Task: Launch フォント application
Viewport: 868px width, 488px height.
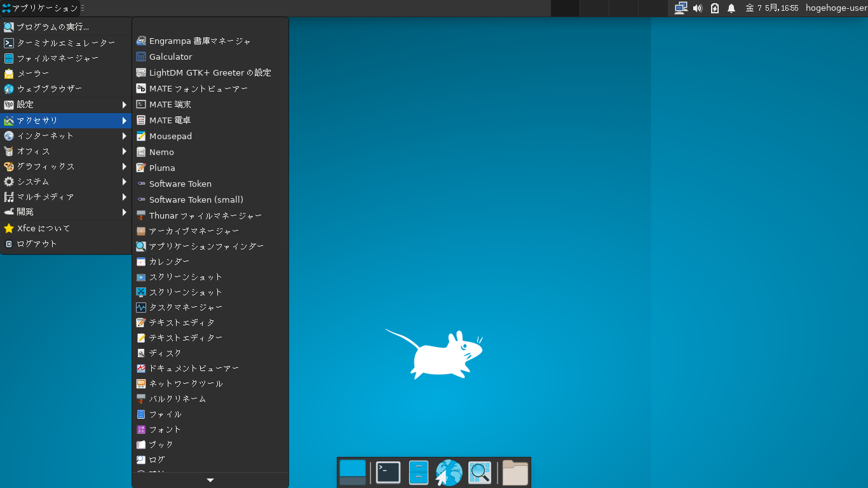Action: coord(210,429)
